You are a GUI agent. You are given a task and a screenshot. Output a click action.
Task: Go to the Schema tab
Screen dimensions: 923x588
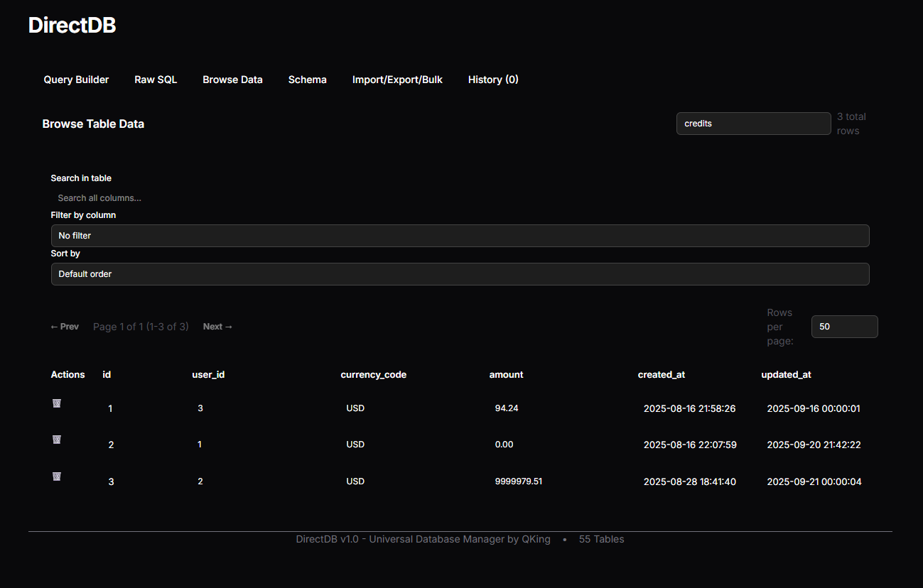point(307,80)
